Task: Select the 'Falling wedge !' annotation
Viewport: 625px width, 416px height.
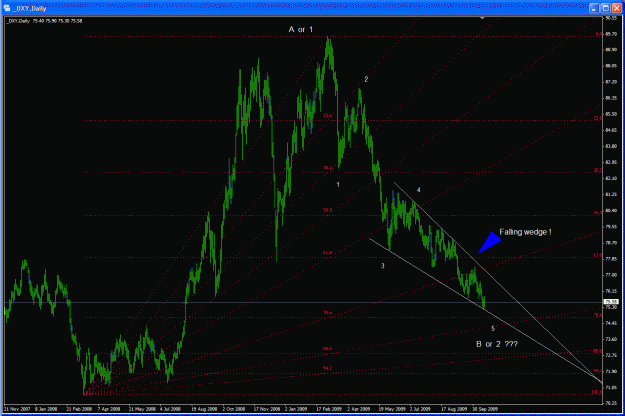Action: (x=525, y=232)
